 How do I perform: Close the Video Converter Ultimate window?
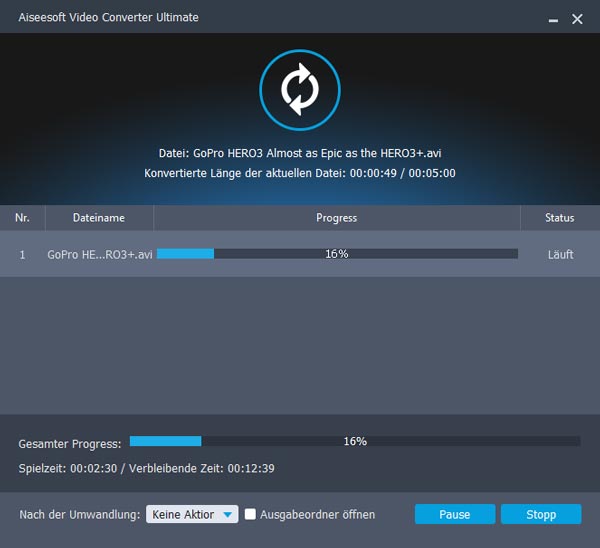coord(577,19)
